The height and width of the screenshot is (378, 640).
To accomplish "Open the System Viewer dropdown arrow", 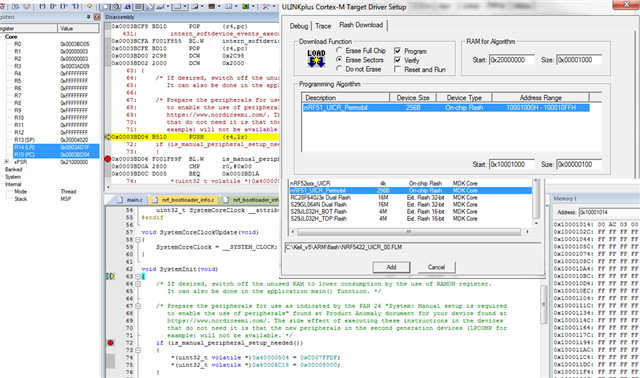I will click(253, 7).
